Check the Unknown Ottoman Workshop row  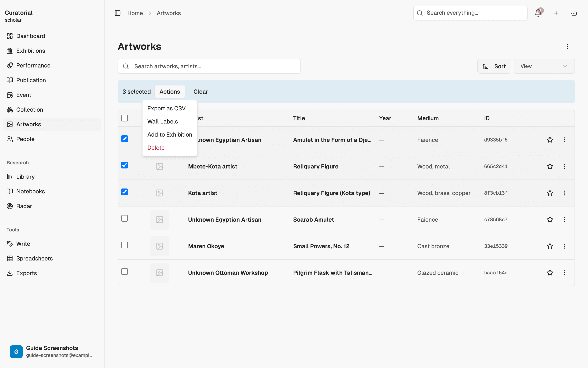tap(124, 271)
